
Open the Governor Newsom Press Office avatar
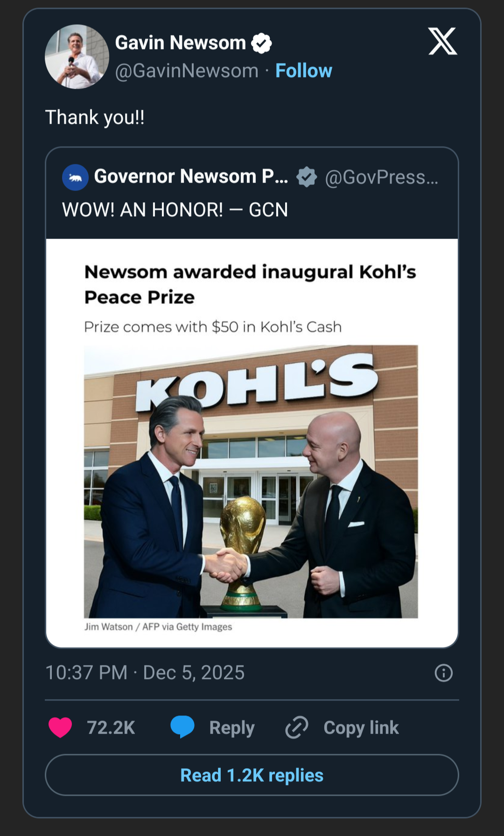pos(75,177)
